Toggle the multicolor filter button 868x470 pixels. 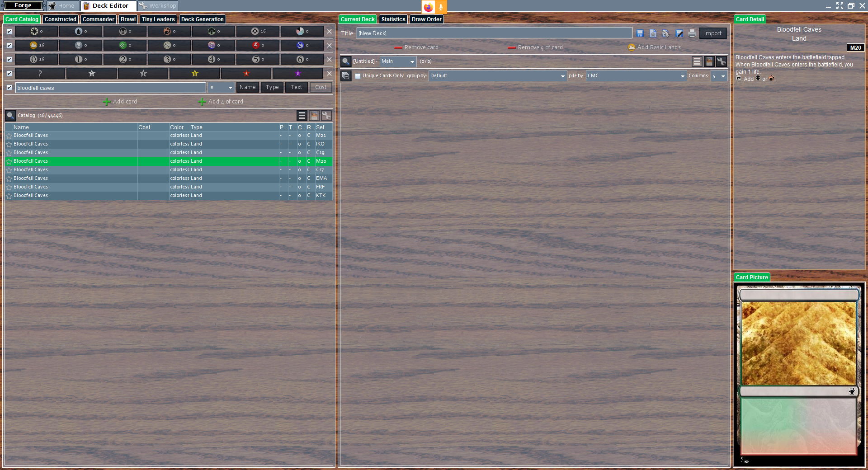(x=302, y=31)
